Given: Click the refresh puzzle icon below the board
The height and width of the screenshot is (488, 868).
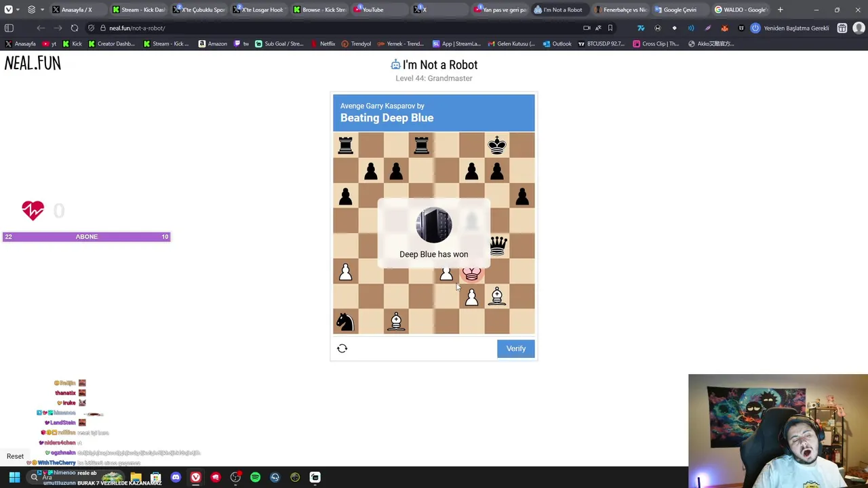Looking at the screenshot, I should [342, 348].
